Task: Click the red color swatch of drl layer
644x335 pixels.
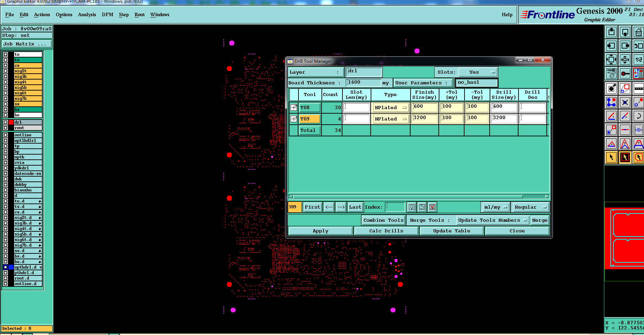Action: [11, 122]
